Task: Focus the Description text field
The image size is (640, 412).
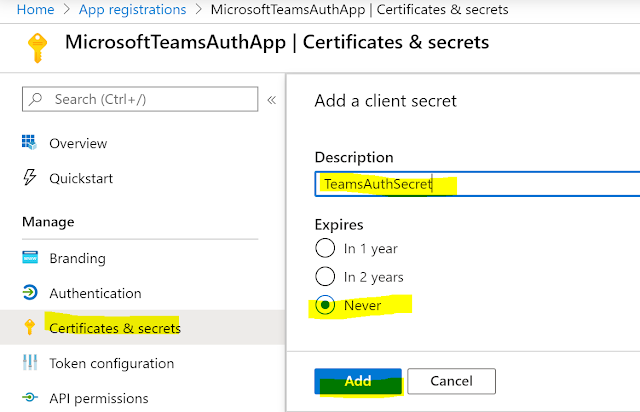Action: pos(476,185)
